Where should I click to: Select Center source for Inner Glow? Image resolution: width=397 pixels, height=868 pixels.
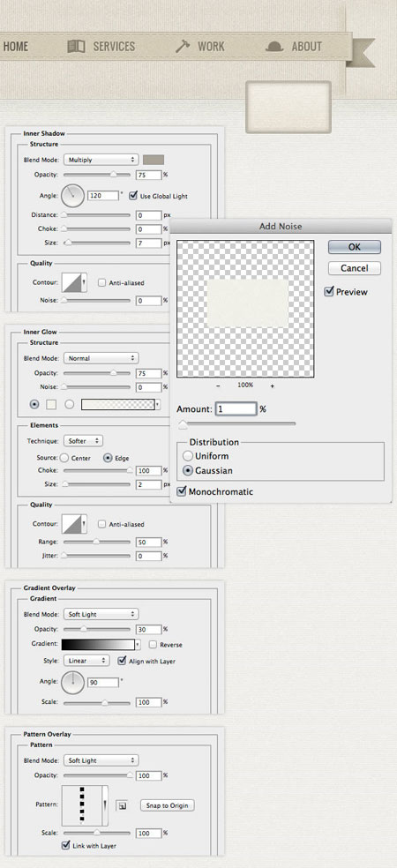tap(64, 458)
